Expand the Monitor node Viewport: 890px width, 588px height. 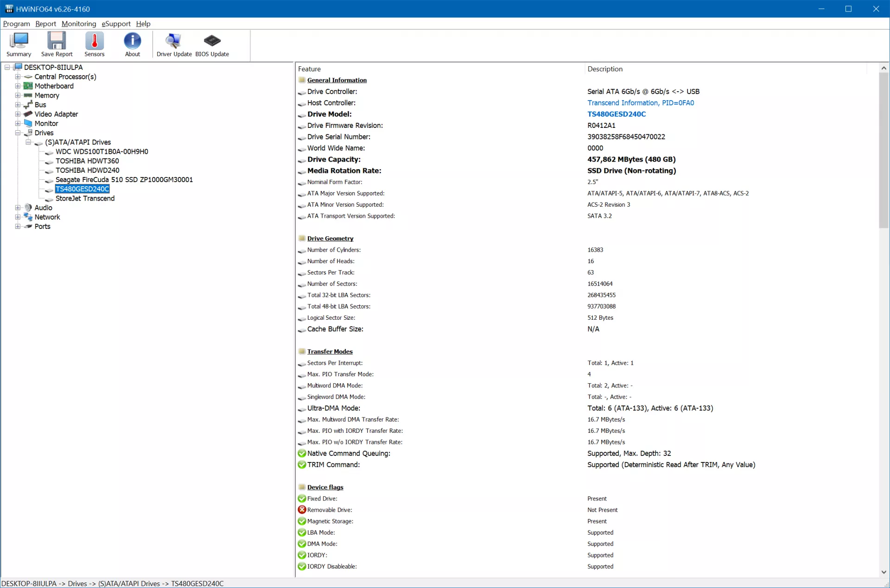click(18, 123)
